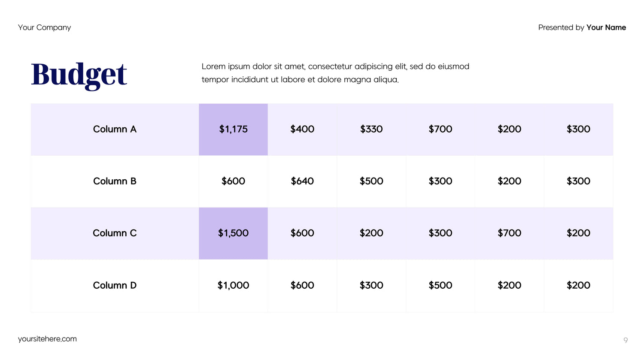
Task: Click the slide page number 9
Action: [626, 340]
